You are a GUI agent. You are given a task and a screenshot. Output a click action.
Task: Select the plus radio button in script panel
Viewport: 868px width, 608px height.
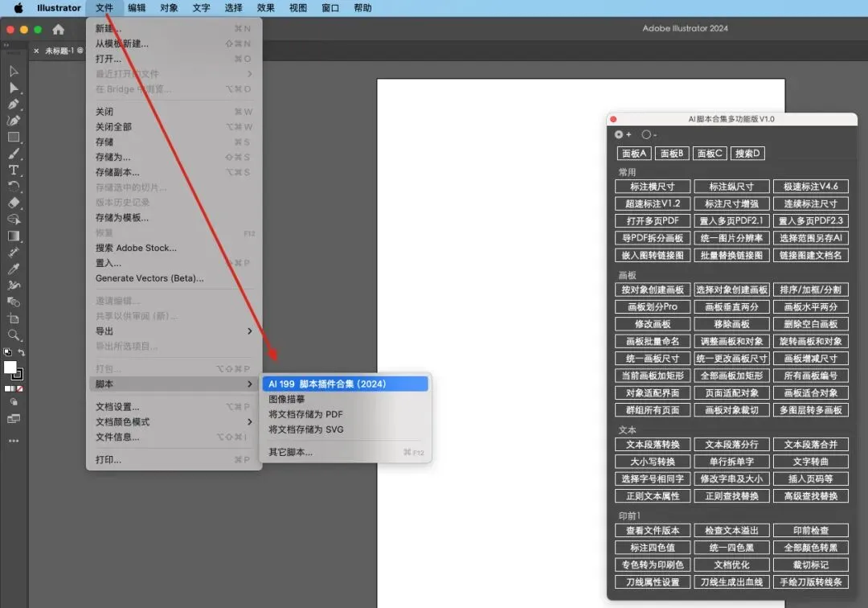point(618,134)
